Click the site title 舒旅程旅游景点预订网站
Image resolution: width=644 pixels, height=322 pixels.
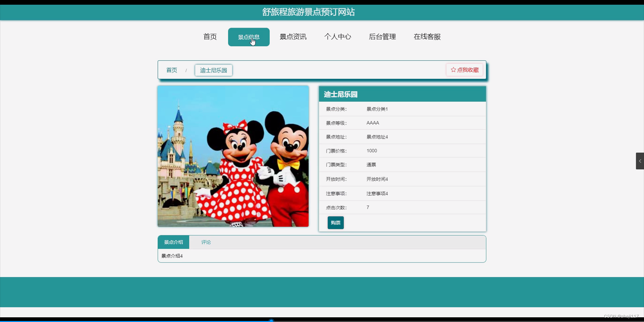pos(308,12)
